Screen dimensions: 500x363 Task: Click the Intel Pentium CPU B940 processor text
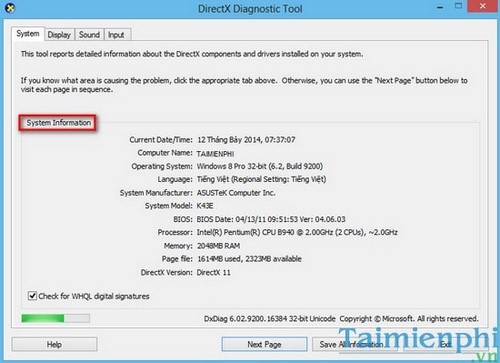pos(297,232)
